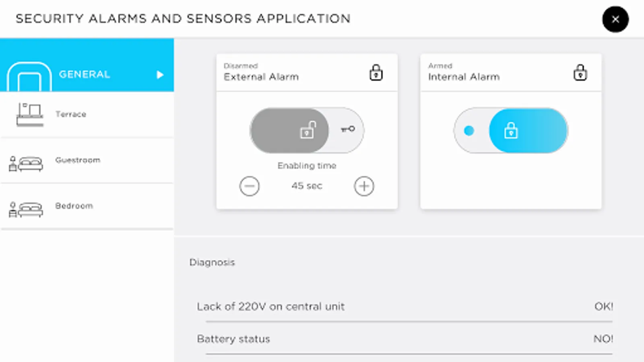
Task: Click the blue dot on the Internal Alarm switch
Action: [469, 130]
